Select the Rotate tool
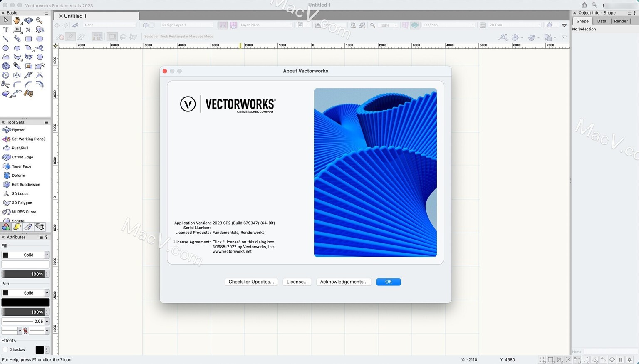The height and width of the screenshot is (364, 639). 6,75
